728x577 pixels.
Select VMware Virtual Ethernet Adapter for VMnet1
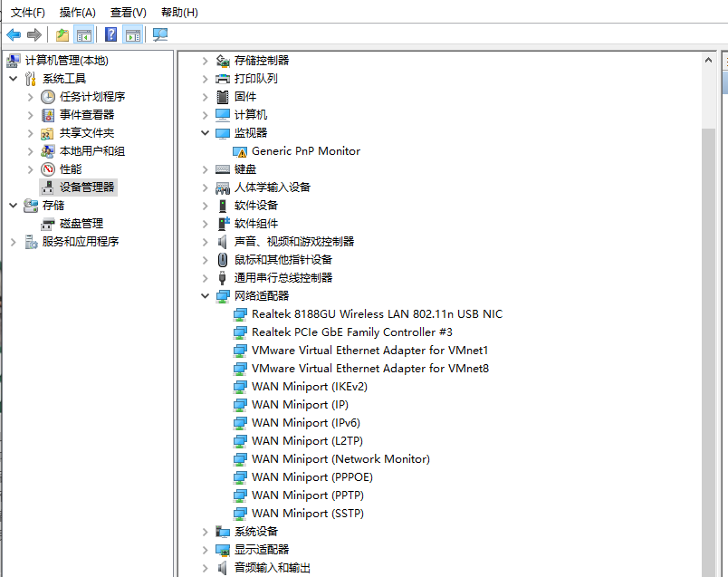click(370, 351)
